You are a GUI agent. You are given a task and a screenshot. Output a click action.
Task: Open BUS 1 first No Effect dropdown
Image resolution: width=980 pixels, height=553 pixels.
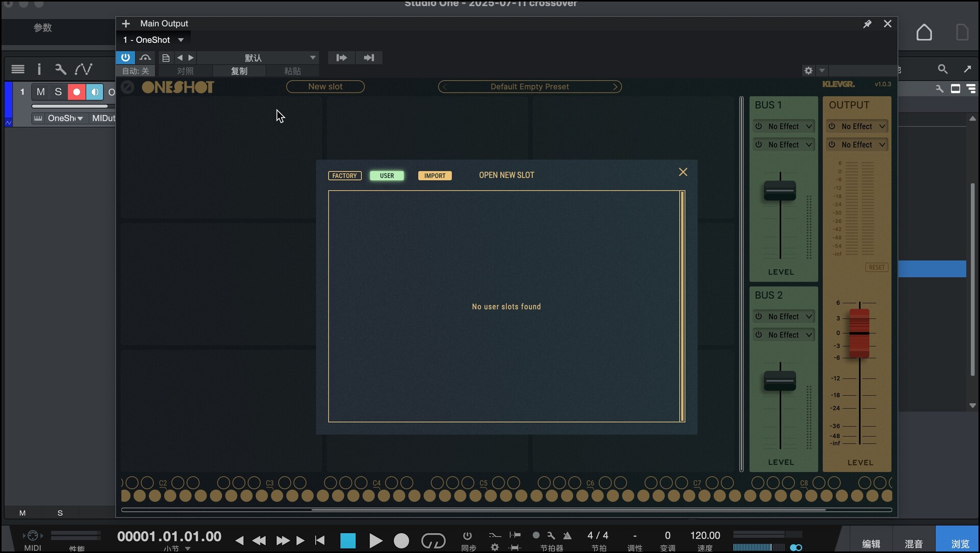pos(790,126)
